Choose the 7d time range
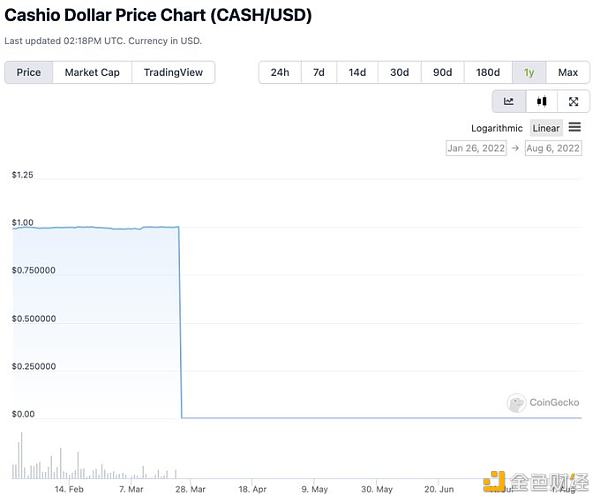Image resolution: width=600 pixels, height=503 pixels. coord(318,72)
